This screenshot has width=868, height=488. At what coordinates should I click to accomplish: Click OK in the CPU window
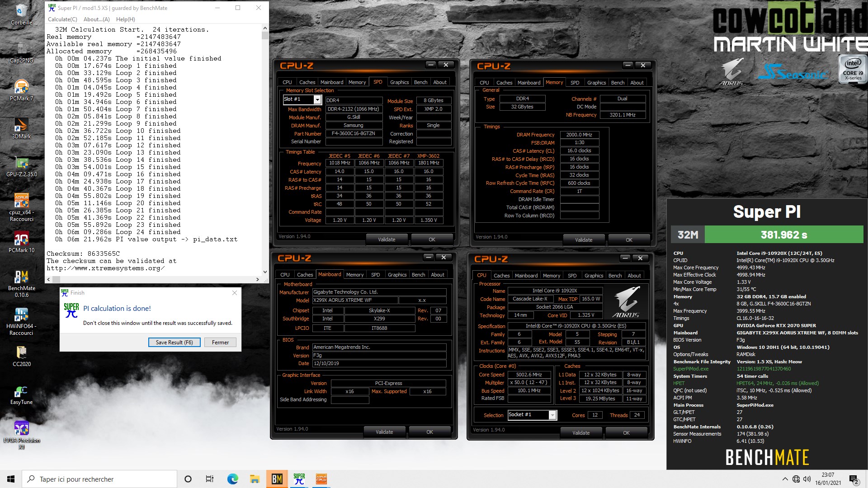coord(626,433)
